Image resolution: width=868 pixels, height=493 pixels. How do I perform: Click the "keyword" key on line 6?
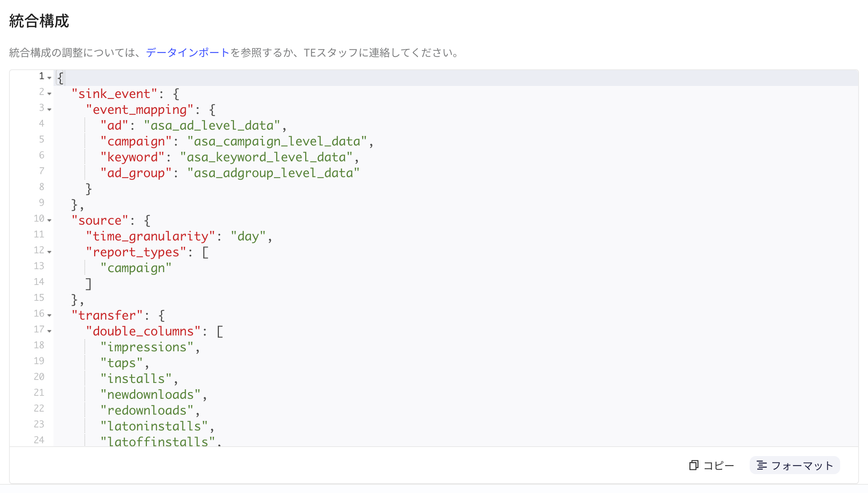click(132, 157)
